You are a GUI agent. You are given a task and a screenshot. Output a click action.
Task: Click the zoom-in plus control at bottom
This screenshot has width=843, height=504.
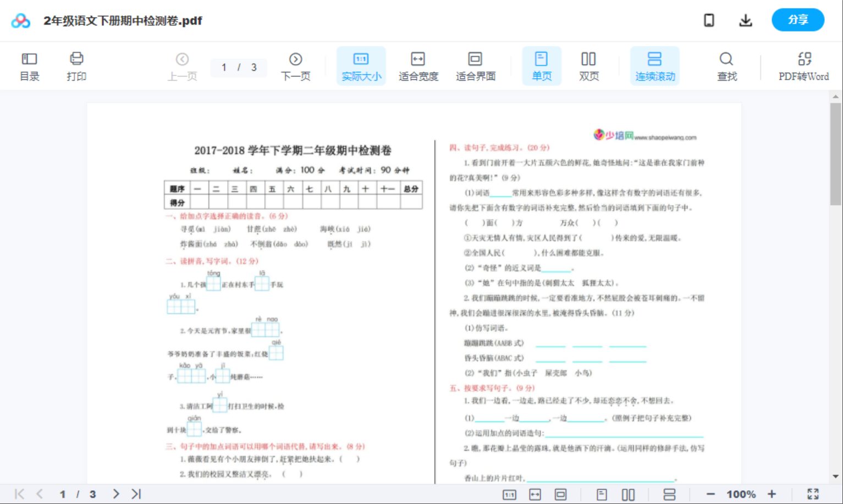(772, 494)
